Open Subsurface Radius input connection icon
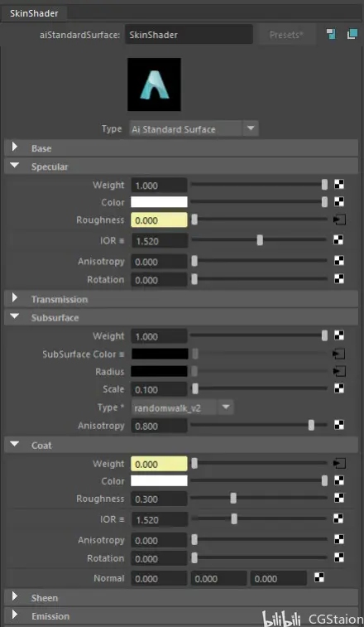The height and width of the screenshot is (627, 364). (339, 372)
